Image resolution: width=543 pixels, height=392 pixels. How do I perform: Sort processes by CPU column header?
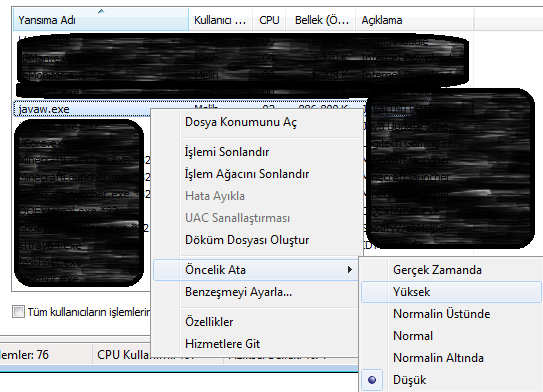point(269,20)
